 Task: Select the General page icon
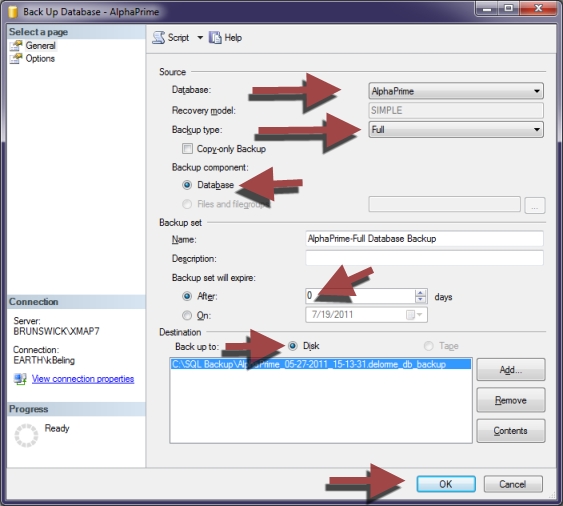point(16,46)
